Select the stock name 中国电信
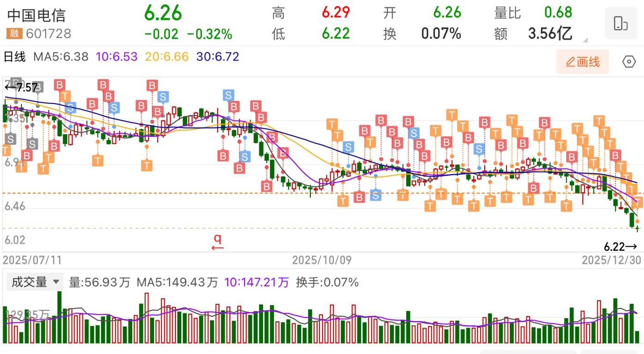The image size is (644, 354). pyautogui.click(x=36, y=15)
